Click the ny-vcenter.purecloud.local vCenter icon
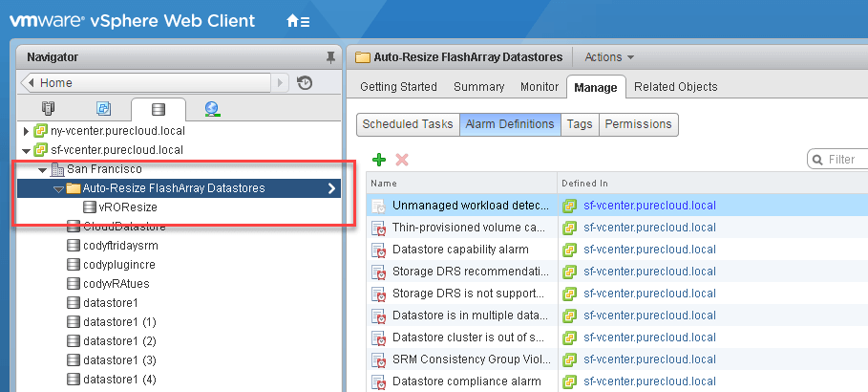Image resolution: width=868 pixels, height=392 pixels. coord(40,131)
